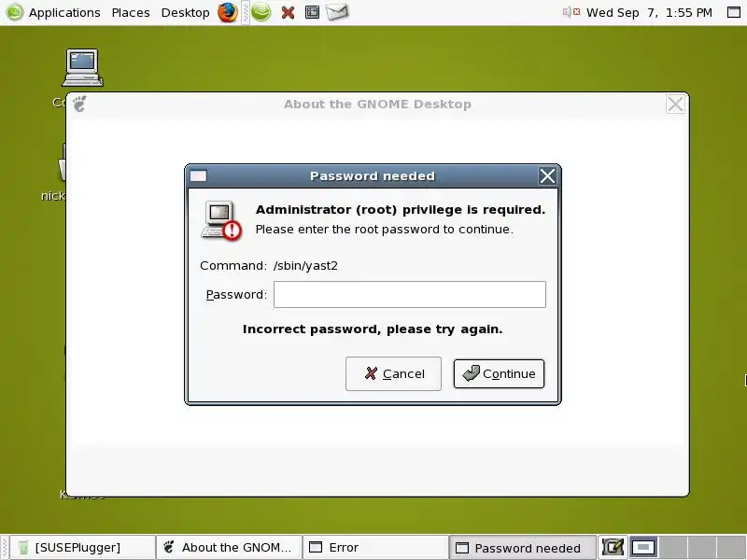747x560 pixels.
Task: Open the Places menu
Action: [x=131, y=12]
